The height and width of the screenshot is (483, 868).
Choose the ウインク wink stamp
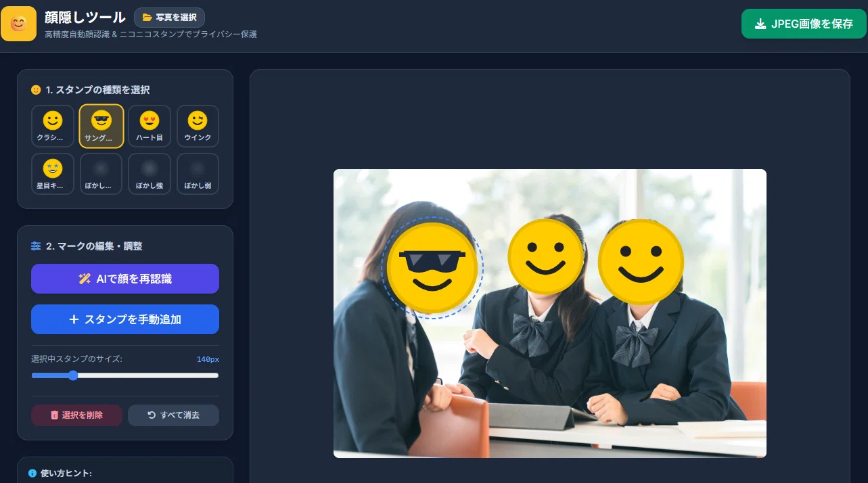click(x=198, y=127)
